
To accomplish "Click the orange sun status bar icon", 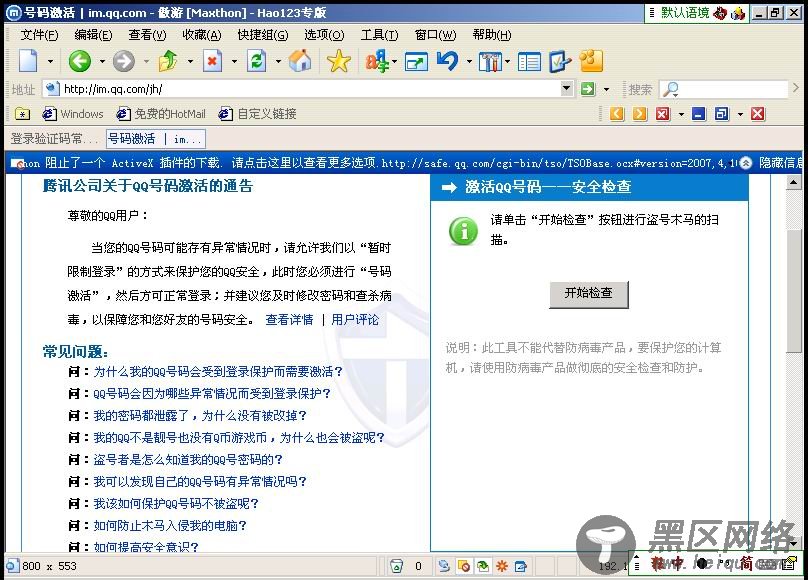I will (x=501, y=566).
